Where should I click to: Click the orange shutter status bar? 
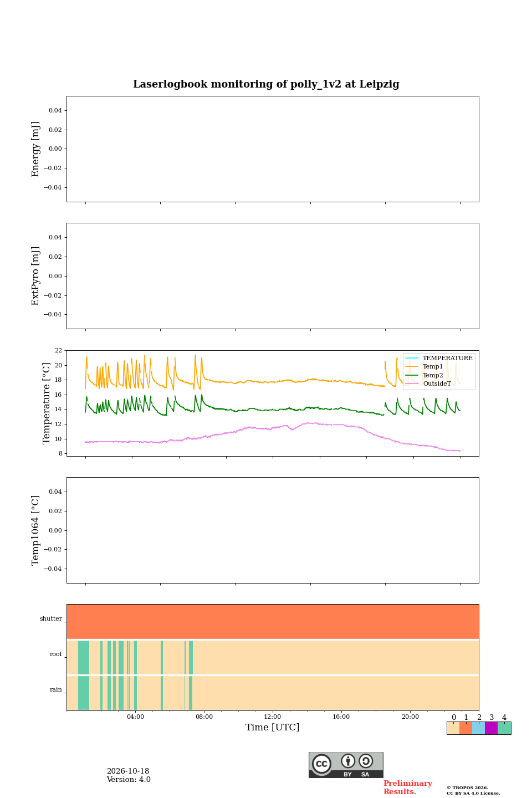pyautogui.click(x=273, y=622)
